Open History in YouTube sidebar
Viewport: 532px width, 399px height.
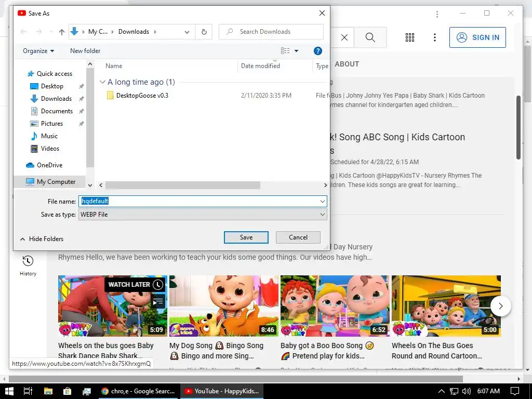(28, 266)
